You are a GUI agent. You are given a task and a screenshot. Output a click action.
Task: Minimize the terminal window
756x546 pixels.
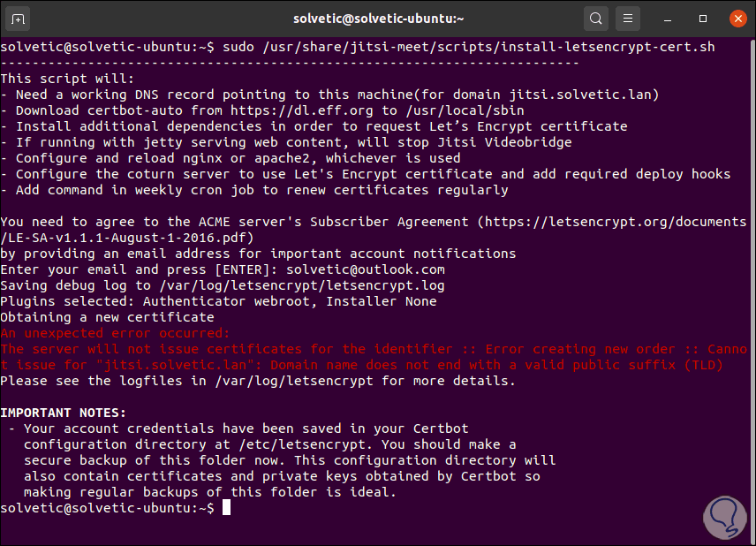click(x=669, y=19)
